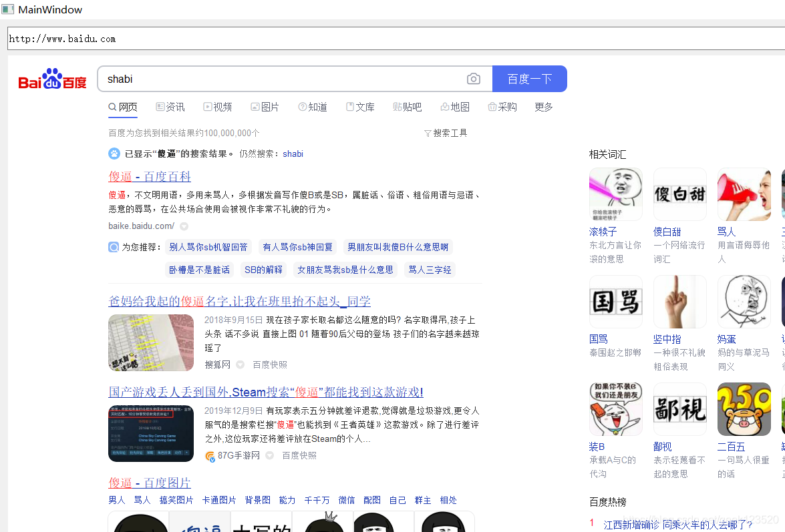The image size is (785, 532).
Task: Open the 地图 tab
Action: point(455,107)
